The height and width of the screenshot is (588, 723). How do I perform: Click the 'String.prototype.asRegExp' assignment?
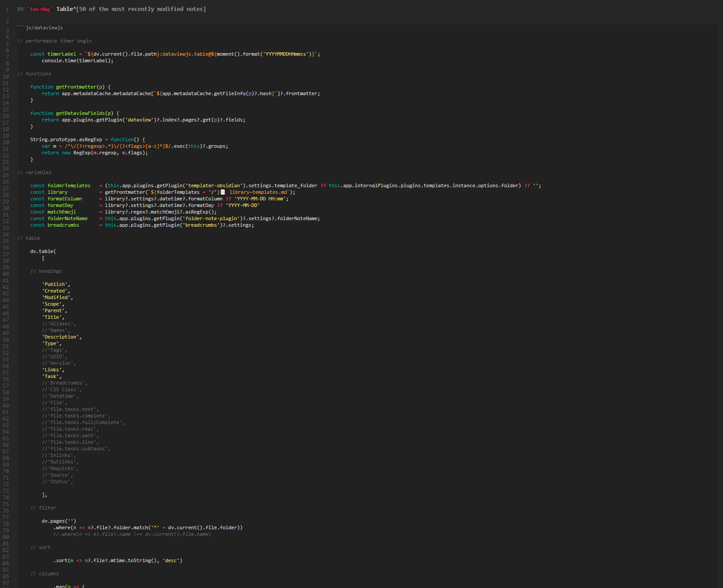coord(87,139)
